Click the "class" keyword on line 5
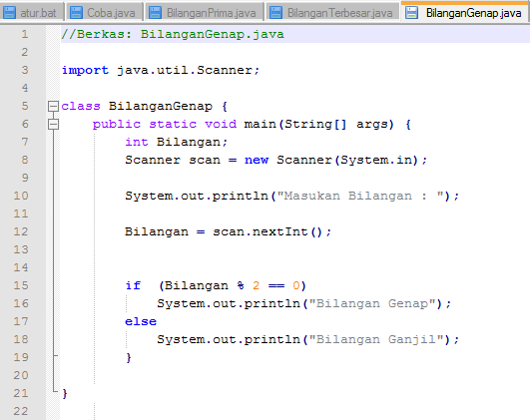The height and width of the screenshot is (420, 530). [81, 106]
